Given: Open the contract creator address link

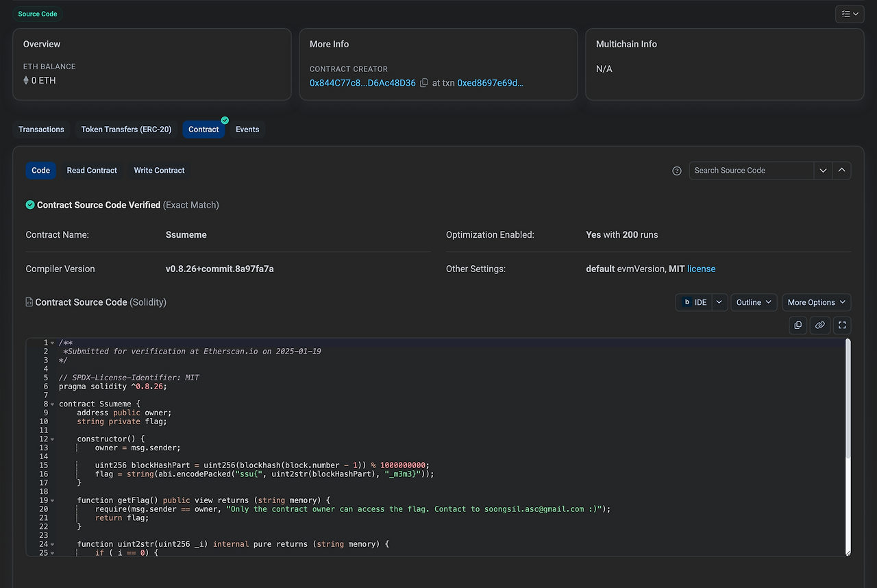Looking at the screenshot, I should point(362,83).
